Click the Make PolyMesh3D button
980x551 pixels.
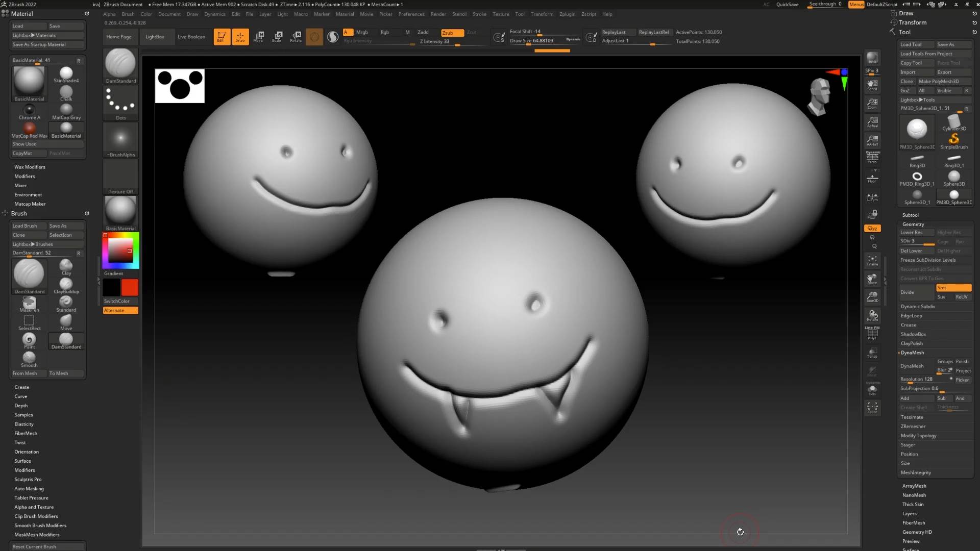pos(939,82)
